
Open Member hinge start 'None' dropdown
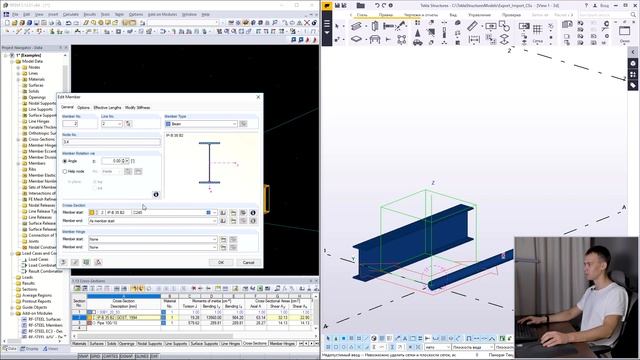[214, 239]
